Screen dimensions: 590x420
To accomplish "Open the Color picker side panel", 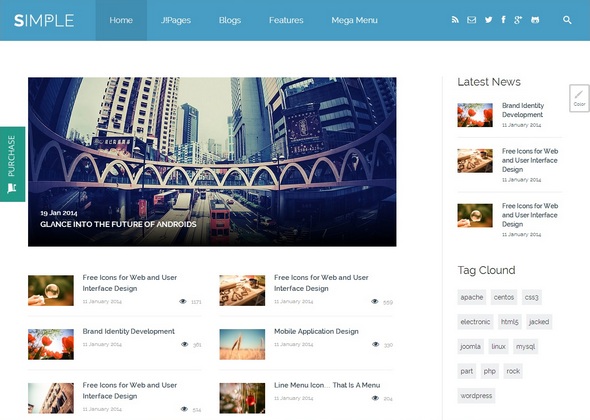I will (579, 98).
